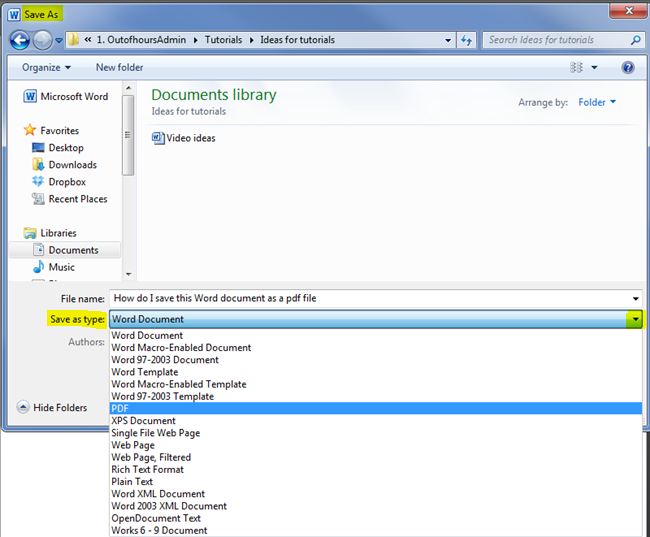Choose Word Macro-Enabled Document type
650x537 pixels.
[376, 347]
